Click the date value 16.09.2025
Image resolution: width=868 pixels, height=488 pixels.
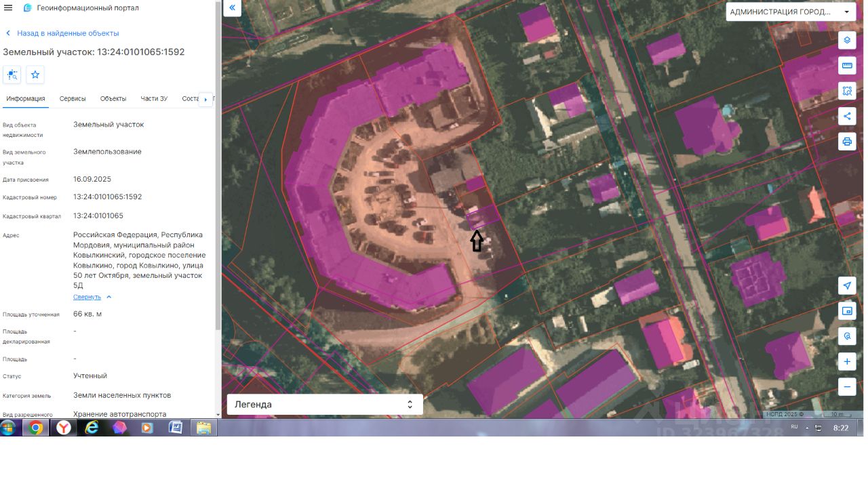[x=92, y=180]
